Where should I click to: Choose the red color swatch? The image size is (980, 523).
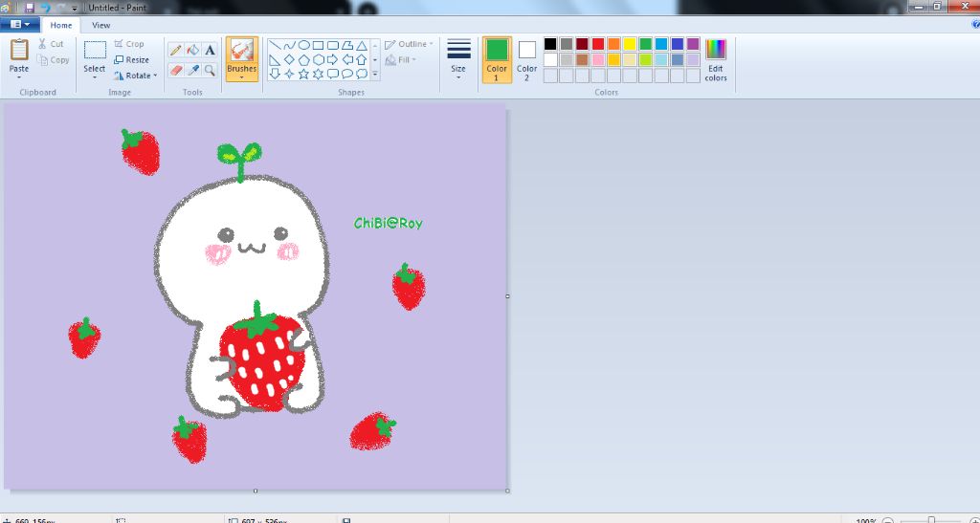(598, 44)
